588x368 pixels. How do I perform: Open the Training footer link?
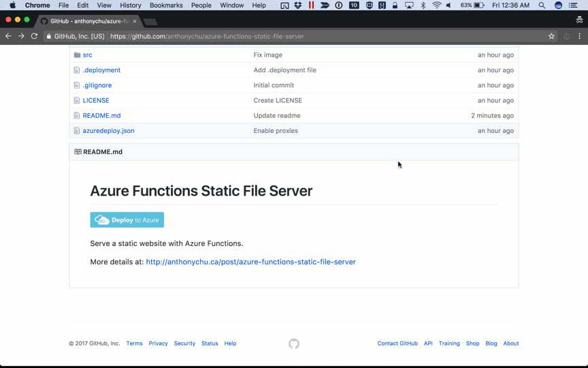(x=449, y=343)
